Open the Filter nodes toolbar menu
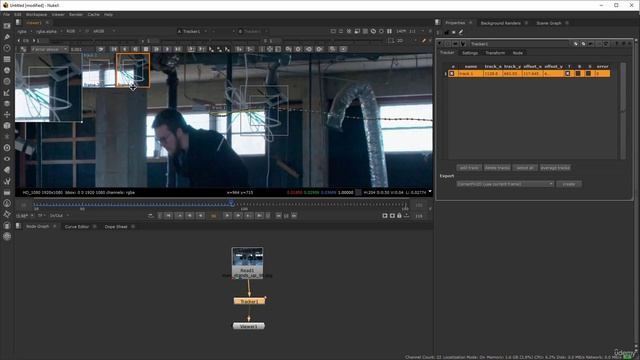640x360 pixels. click(7, 81)
